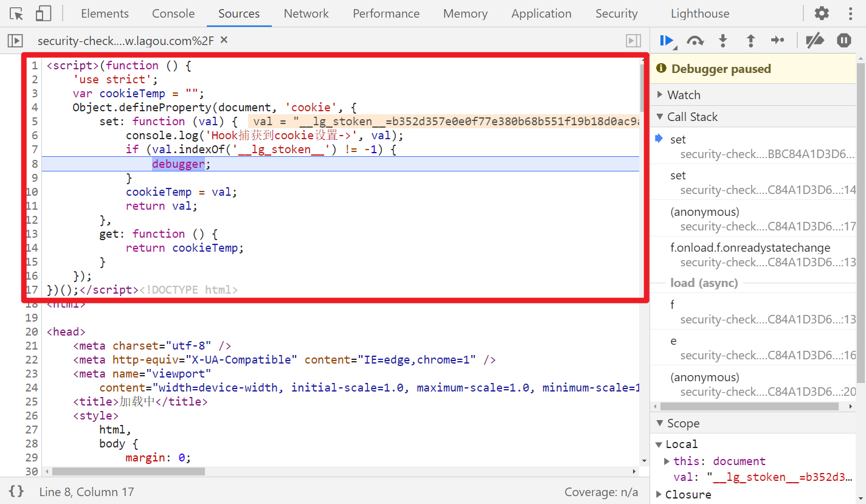The height and width of the screenshot is (504, 866).
Task: Step into next function call
Action: (722, 41)
